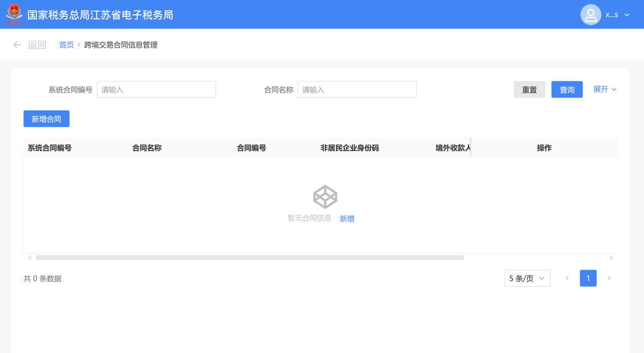
Task: Focus the 合同名称 input field
Action: (x=357, y=89)
